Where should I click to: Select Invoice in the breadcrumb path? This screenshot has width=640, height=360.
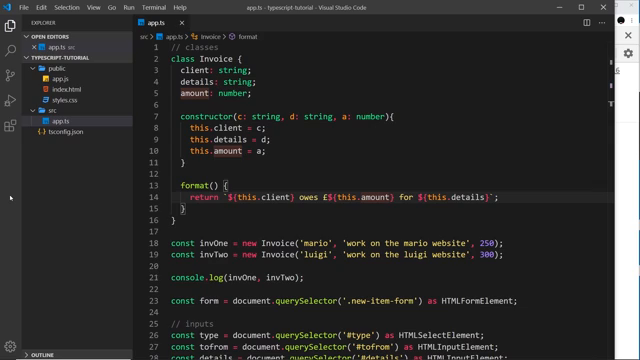pyautogui.click(x=210, y=37)
